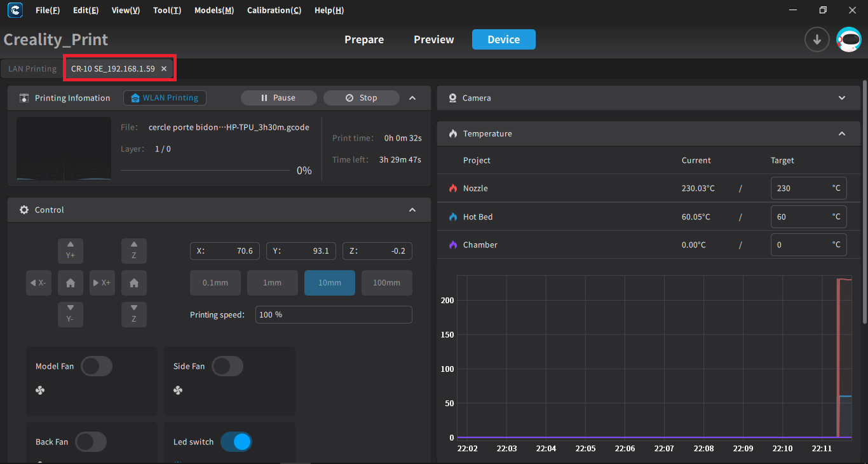Select the 100mm step size
Screen dimensions: 868x464
point(387,283)
